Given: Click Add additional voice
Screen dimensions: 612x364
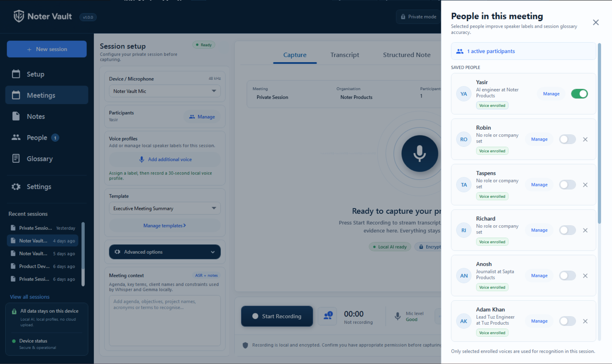Looking at the screenshot, I should [165, 160].
